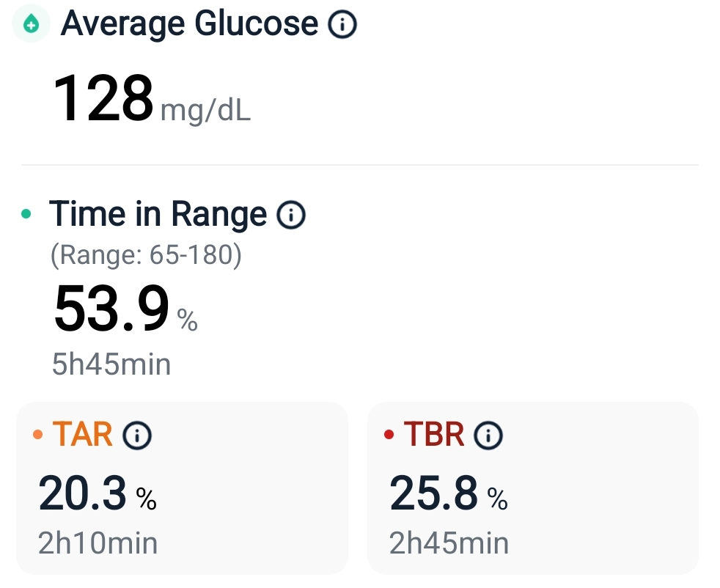Click the Range: 65-180 text
The width and height of the screenshot is (720, 588).
[146, 255]
